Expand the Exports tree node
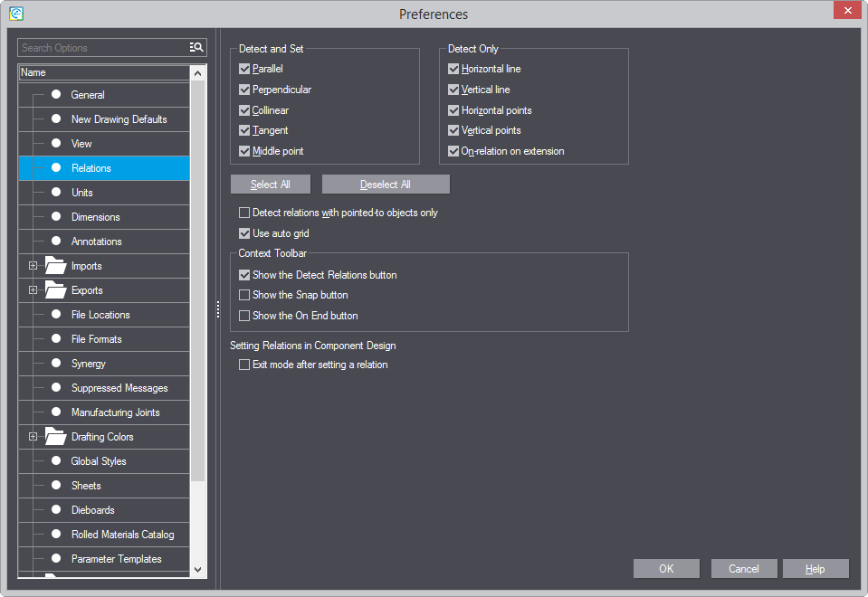This screenshot has width=868, height=597. [33, 290]
